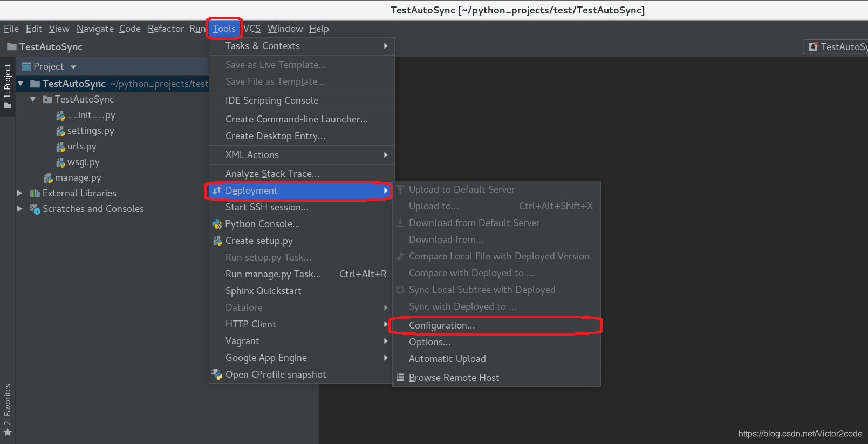Open TestAutoSync run configuration selector
Viewport: 868px width, 444px height.
pos(836,47)
